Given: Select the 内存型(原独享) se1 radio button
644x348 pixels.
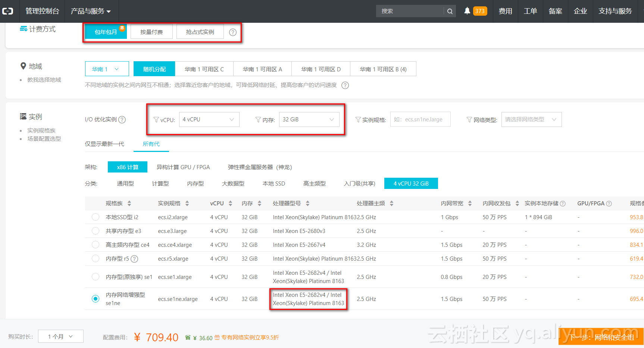Looking at the screenshot, I should pos(96,277).
